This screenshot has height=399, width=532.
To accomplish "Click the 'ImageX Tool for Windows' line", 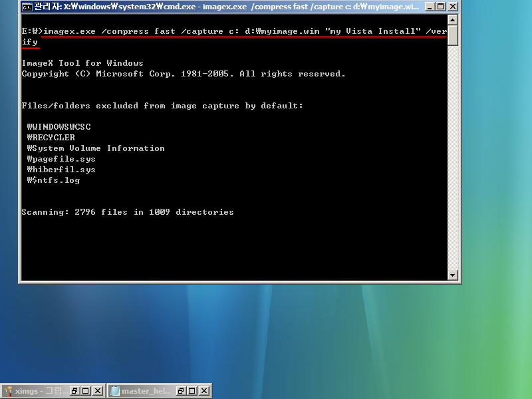I will [82, 63].
